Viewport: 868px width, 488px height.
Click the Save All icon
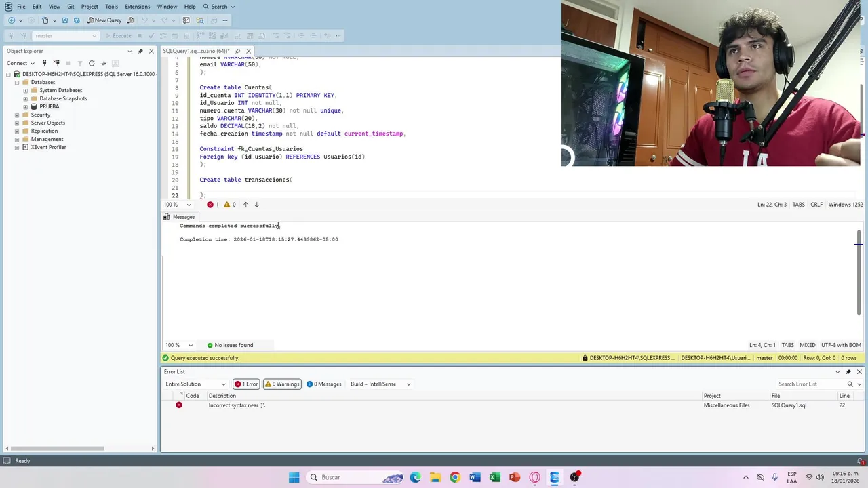click(x=75, y=20)
